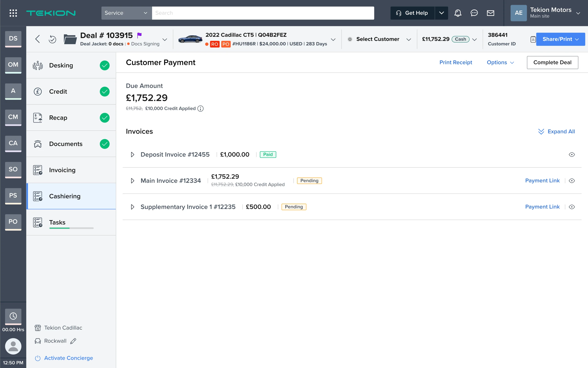This screenshot has width=588, height=368.
Task: Open the DS module in left rail
Action: click(x=13, y=39)
